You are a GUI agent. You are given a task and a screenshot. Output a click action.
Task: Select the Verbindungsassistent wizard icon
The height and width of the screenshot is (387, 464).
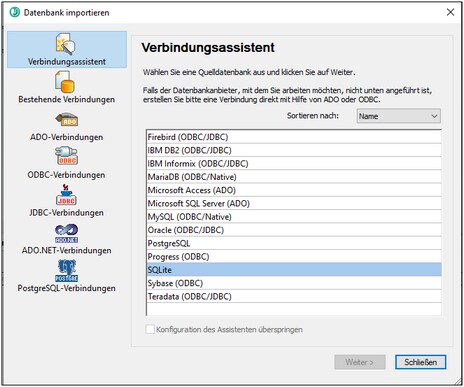pos(65,44)
